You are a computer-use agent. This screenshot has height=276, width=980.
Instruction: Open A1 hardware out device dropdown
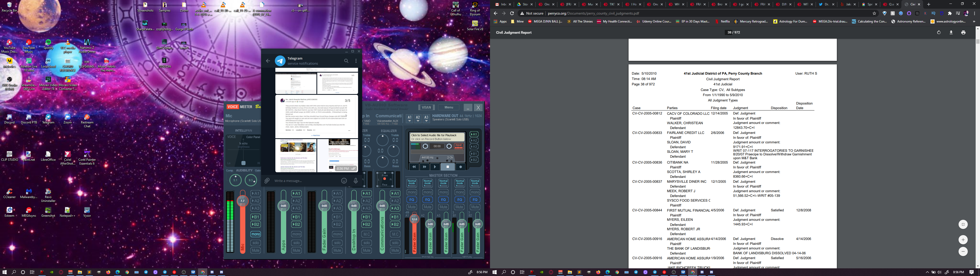tap(409, 119)
